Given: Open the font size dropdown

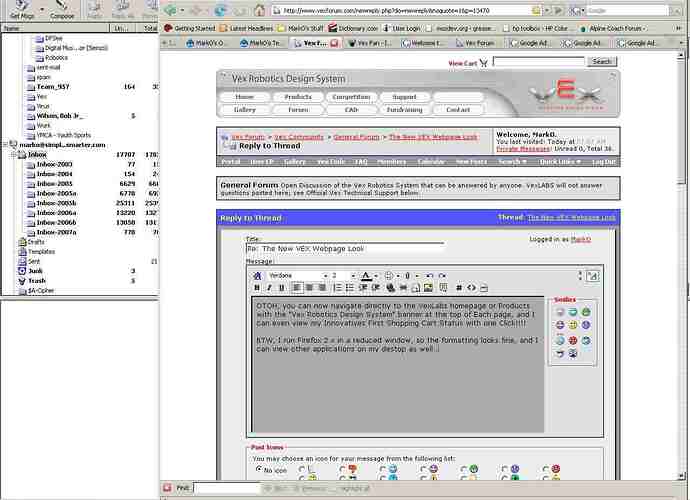Looking at the screenshot, I should (353, 276).
